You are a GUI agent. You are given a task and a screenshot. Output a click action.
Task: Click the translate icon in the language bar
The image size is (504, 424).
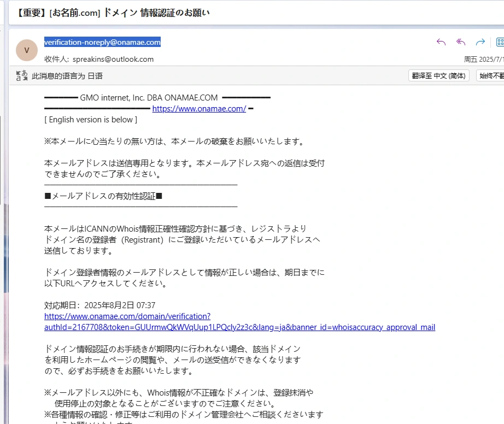point(21,76)
